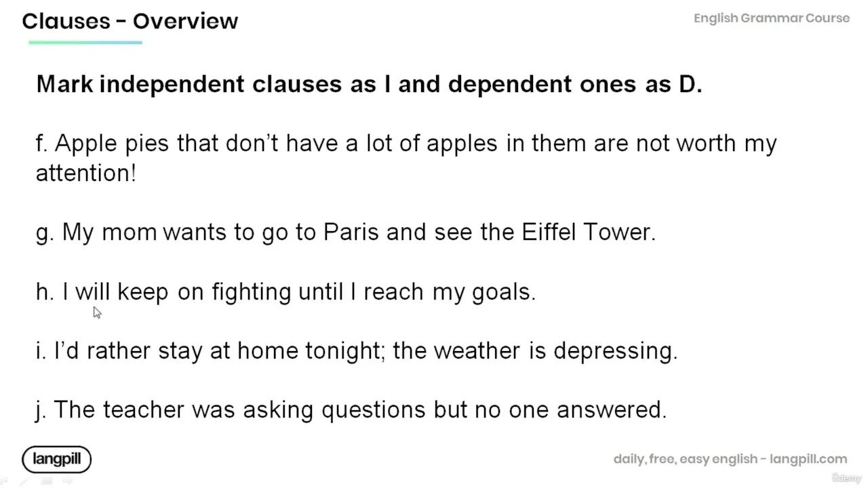Click the 'English Grammar Course' label

pos(771,18)
